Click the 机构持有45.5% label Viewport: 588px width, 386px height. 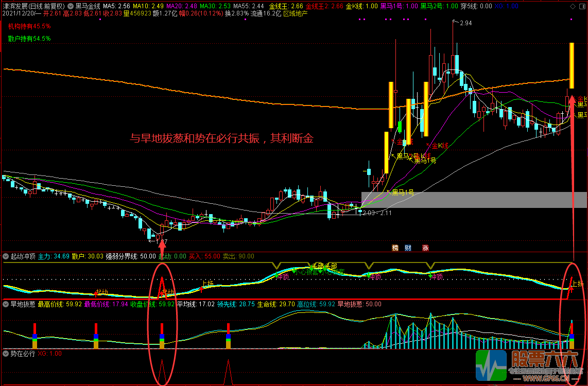(x=30, y=26)
